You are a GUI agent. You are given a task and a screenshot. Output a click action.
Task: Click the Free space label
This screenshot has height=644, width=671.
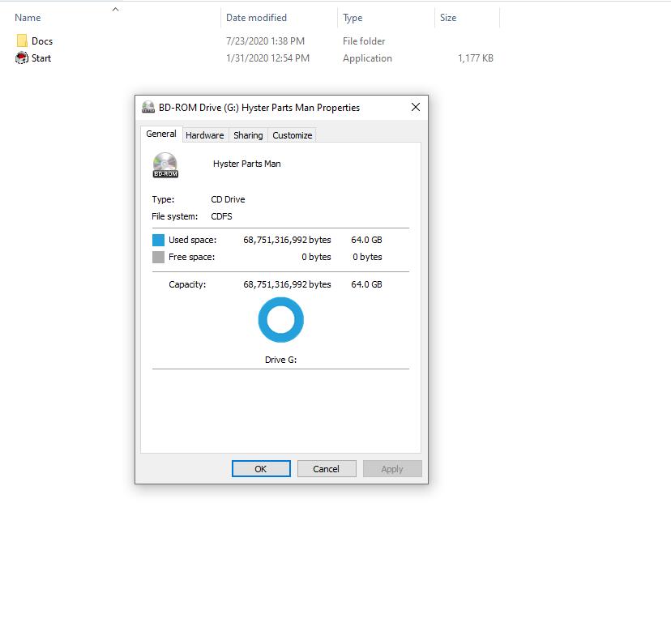point(192,257)
